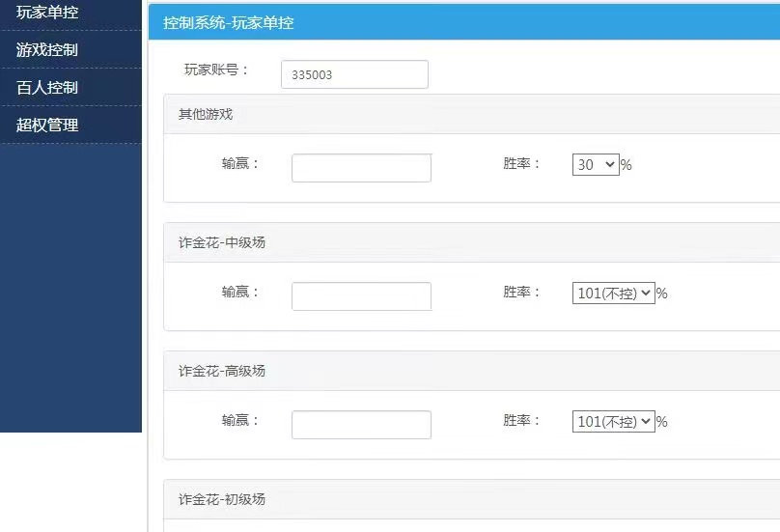
Task: Click the 胜率 label in 诈金花-高级场
Action: [522, 420]
